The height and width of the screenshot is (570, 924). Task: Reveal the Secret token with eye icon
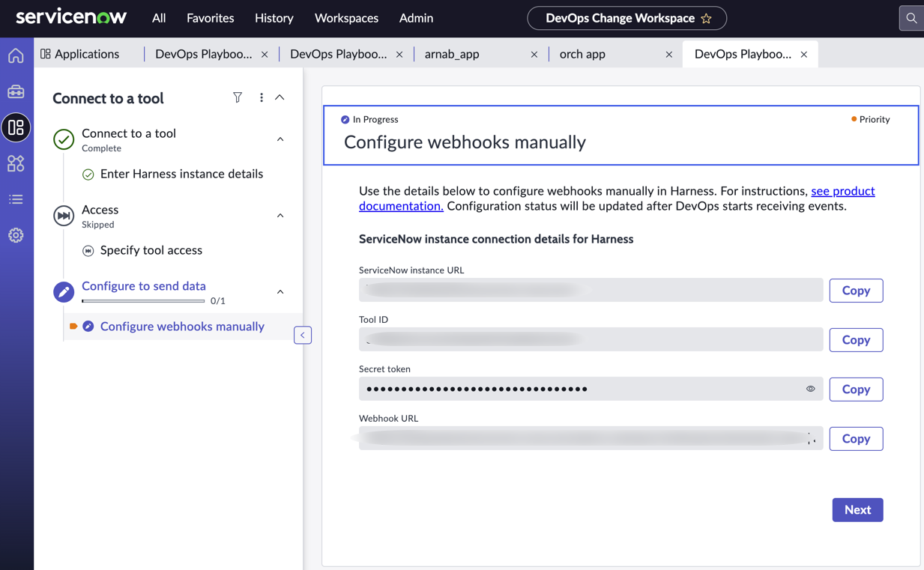810,389
